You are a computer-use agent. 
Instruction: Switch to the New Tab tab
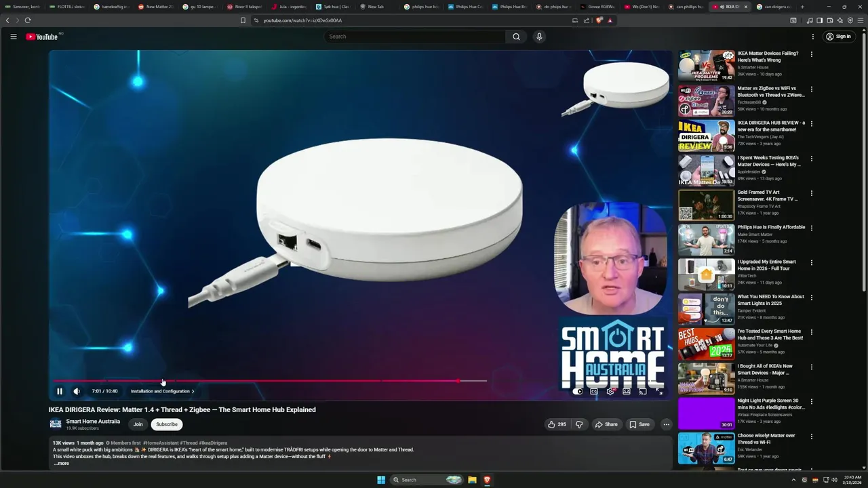376,7
